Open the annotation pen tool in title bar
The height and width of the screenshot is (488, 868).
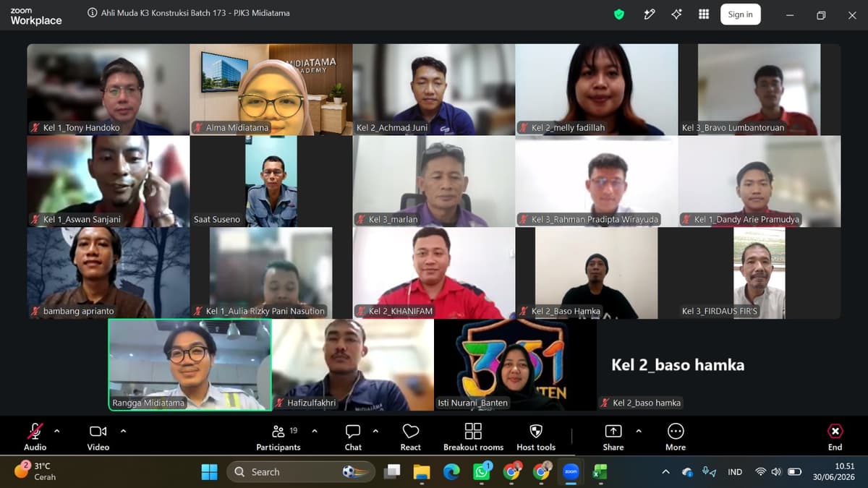(649, 14)
